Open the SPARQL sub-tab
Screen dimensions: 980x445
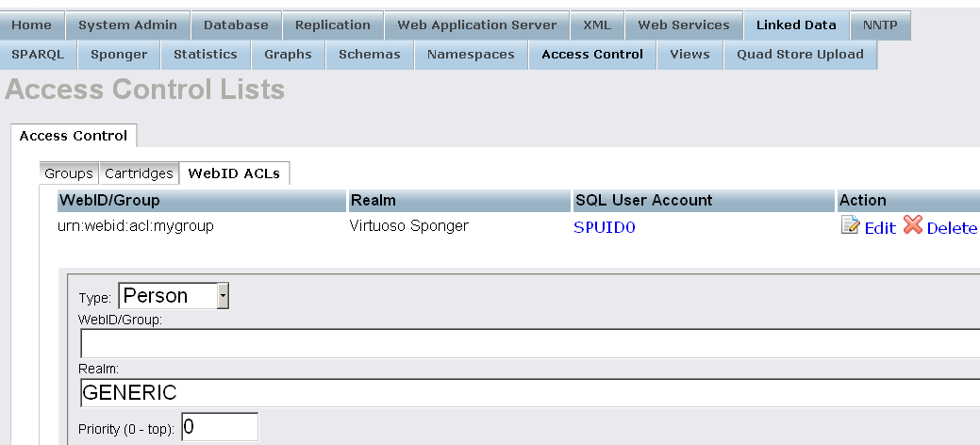tap(38, 55)
